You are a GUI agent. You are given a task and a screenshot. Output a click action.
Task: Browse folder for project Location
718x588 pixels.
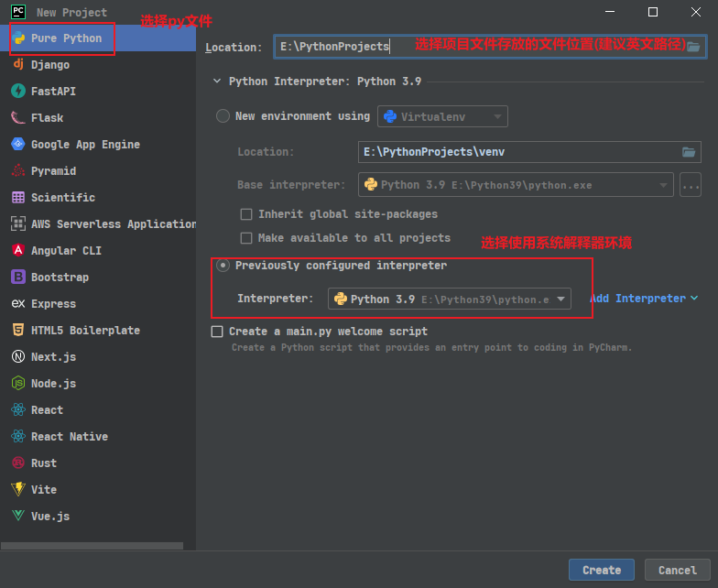click(693, 47)
